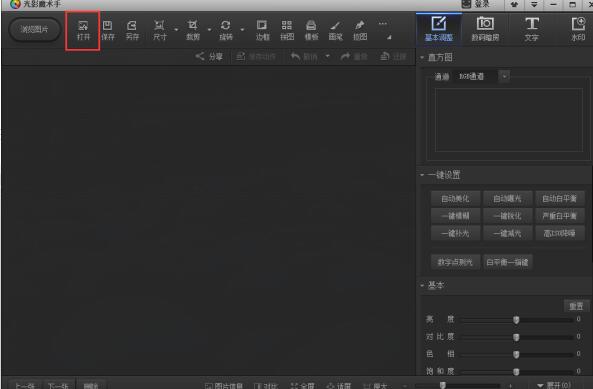This screenshot has width=593, height=389.
Task: Click the 登录 login button in title bar
Action: 476,4
